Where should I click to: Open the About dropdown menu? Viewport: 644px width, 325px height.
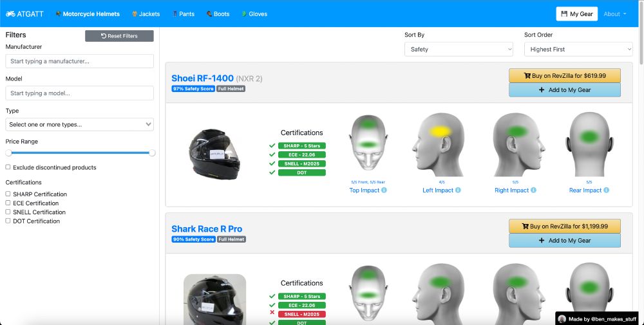pyautogui.click(x=615, y=14)
